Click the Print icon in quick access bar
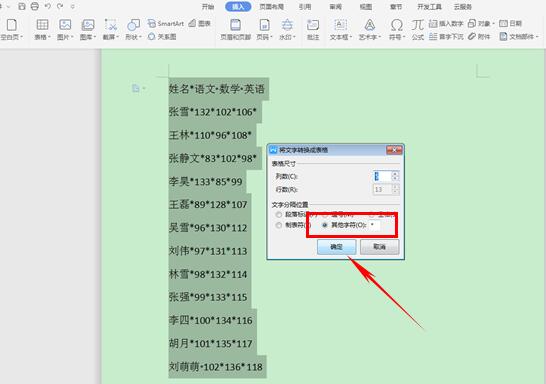This screenshot has height=384, width=546. 34,6
